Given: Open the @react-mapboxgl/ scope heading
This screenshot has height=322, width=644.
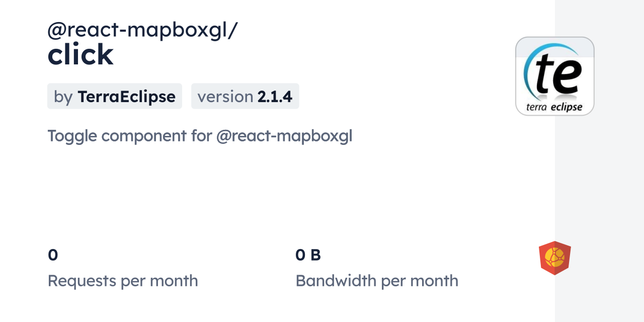Looking at the screenshot, I should tap(142, 30).
